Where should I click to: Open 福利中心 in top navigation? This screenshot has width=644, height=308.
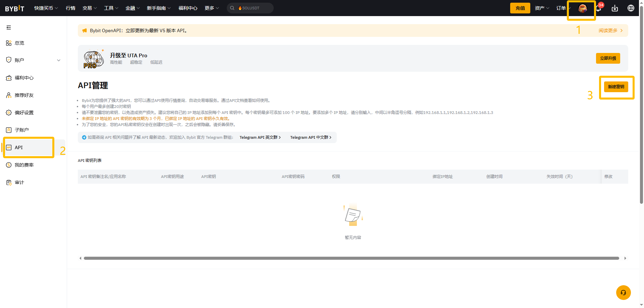188,8
